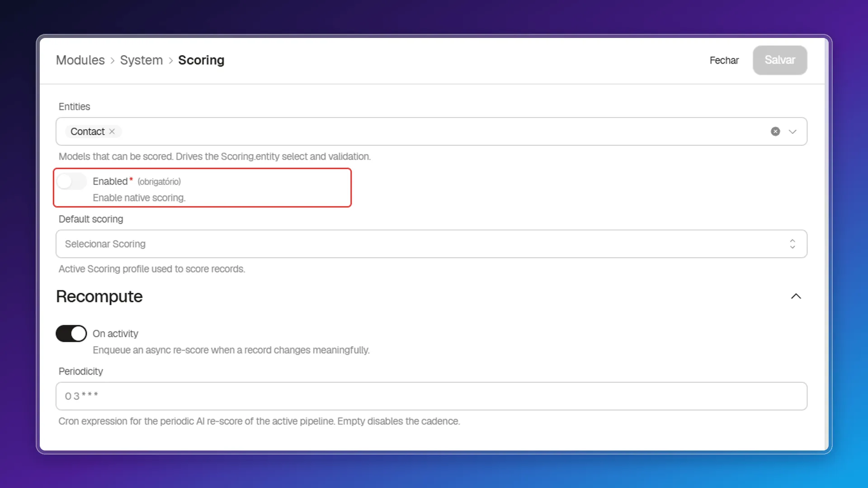The image size is (868, 488).
Task: Navigate to System breadcrumb item
Action: click(x=142, y=60)
